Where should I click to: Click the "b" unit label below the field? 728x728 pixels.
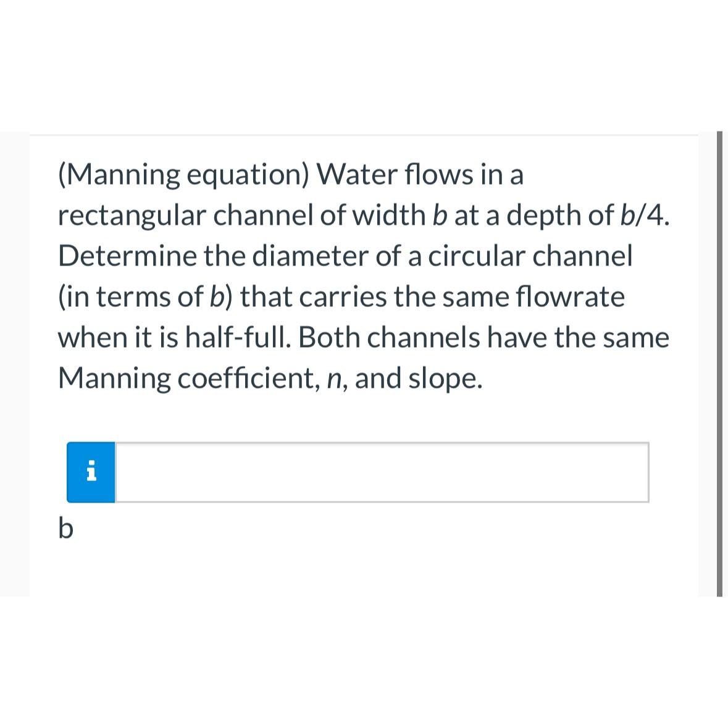click(x=65, y=529)
